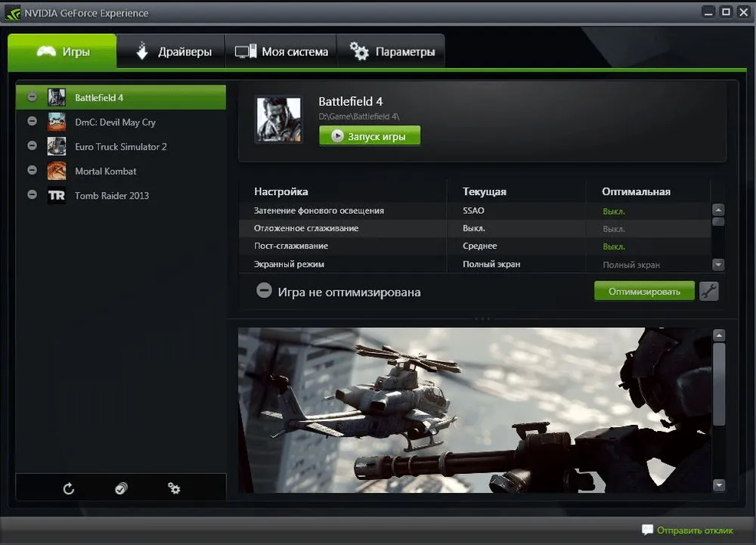Screen dimensions: 756x545
Task: Select DmC: Devil May Cry game
Action: [x=121, y=122]
